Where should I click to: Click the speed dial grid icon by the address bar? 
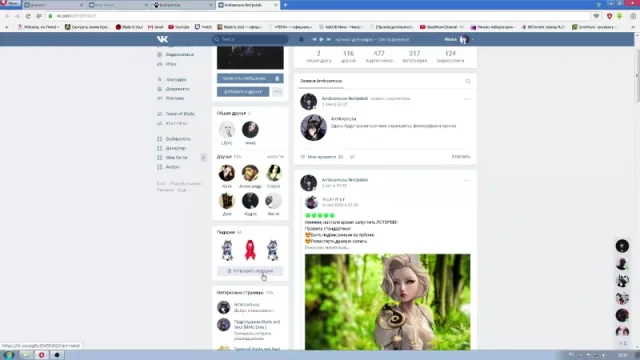39,16
